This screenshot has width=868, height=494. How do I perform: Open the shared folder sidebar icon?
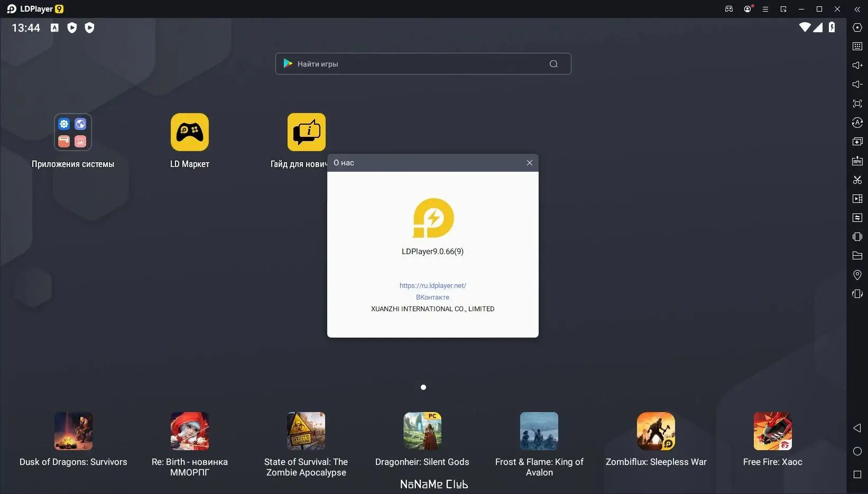[857, 256]
